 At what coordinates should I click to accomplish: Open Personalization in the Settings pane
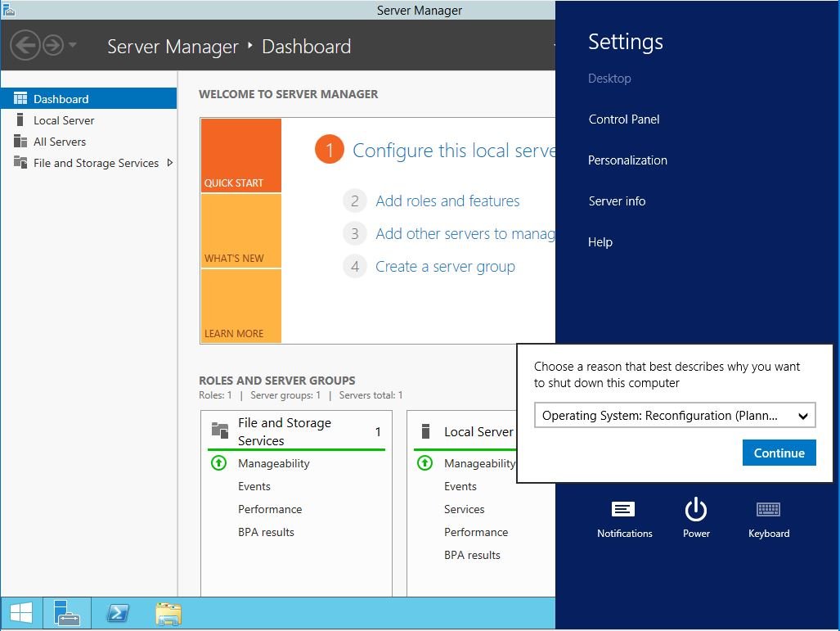627,160
